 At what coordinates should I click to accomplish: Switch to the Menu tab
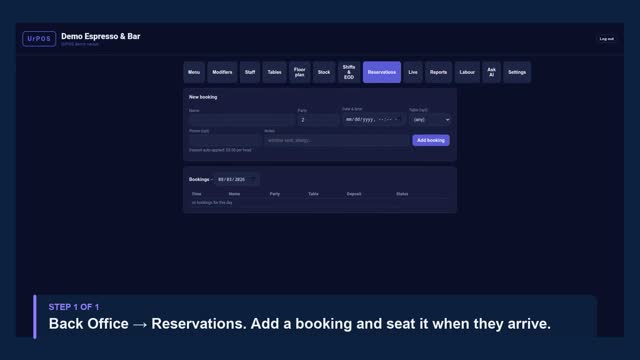(194, 72)
